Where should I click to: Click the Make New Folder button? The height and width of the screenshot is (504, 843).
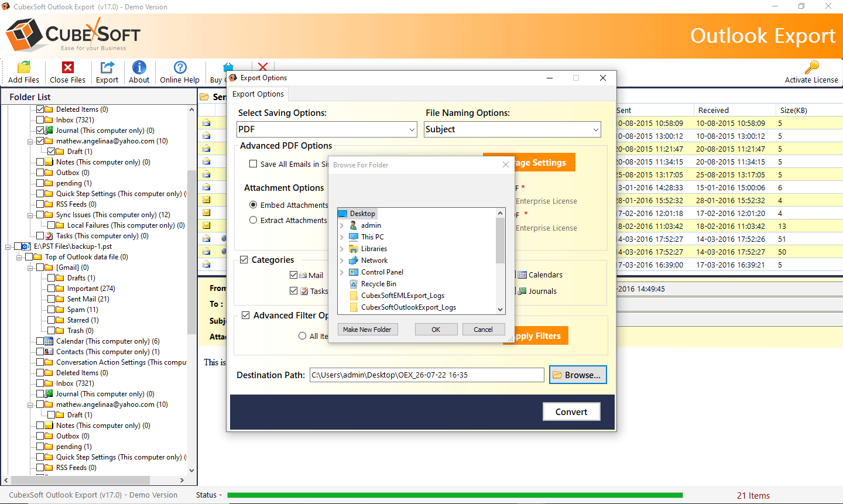point(367,330)
